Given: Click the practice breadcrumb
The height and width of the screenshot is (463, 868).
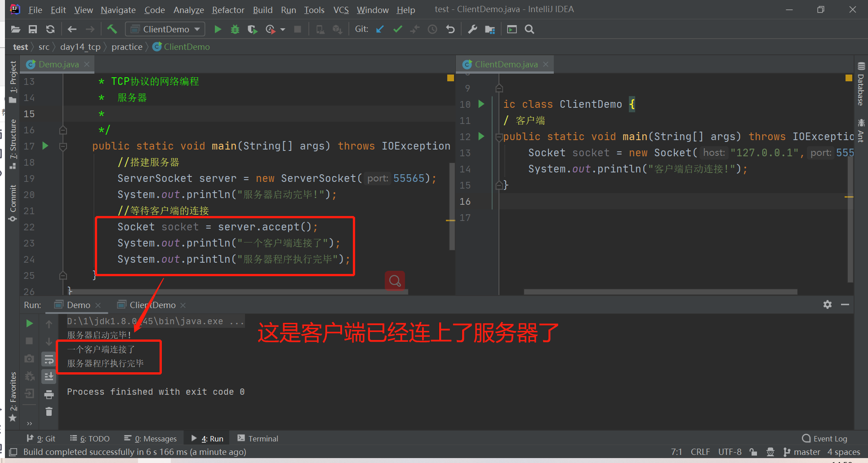Looking at the screenshot, I should [x=127, y=47].
